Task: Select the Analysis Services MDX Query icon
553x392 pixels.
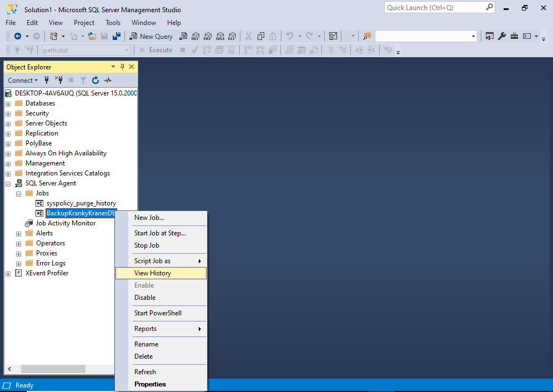Action: pyautogui.click(x=195, y=36)
